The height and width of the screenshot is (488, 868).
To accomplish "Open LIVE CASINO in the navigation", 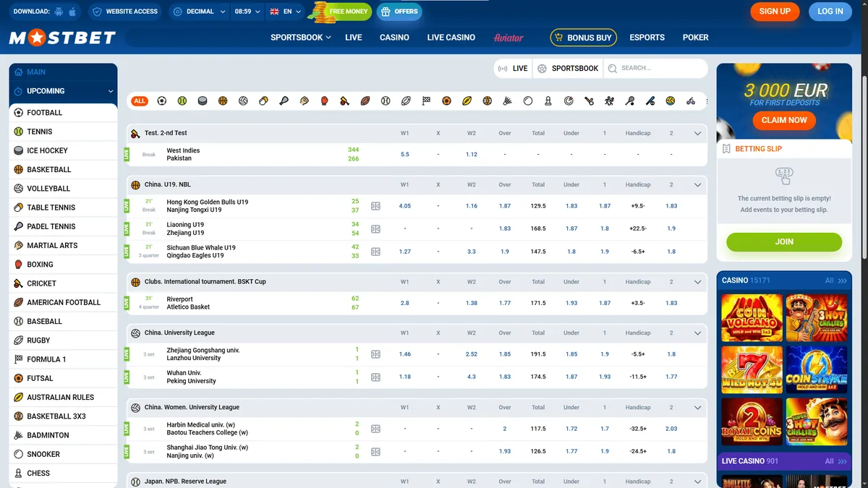I will (451, 38).
